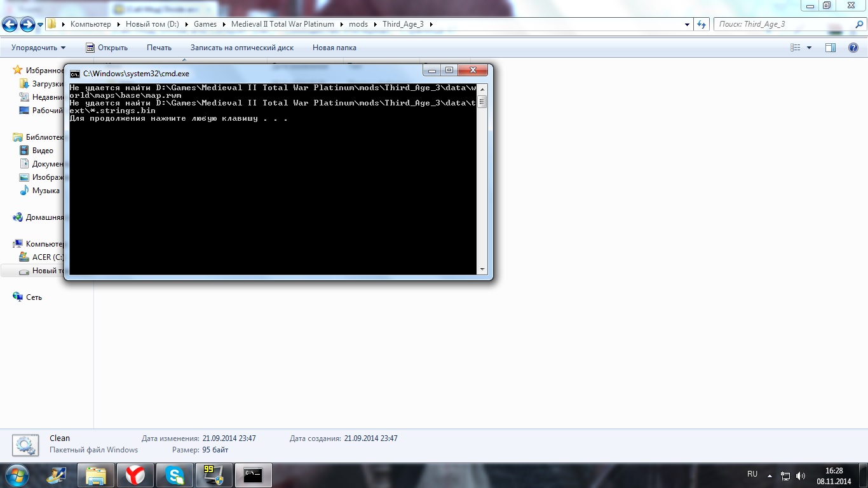Select Новый том drive in the navigation pane
This screenshot has height=488, width=868.
tap(42, 271)
